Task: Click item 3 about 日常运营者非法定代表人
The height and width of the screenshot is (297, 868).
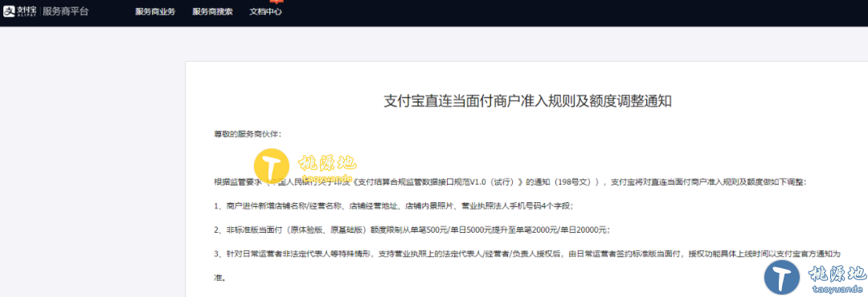Action: [x=527, y=266]
